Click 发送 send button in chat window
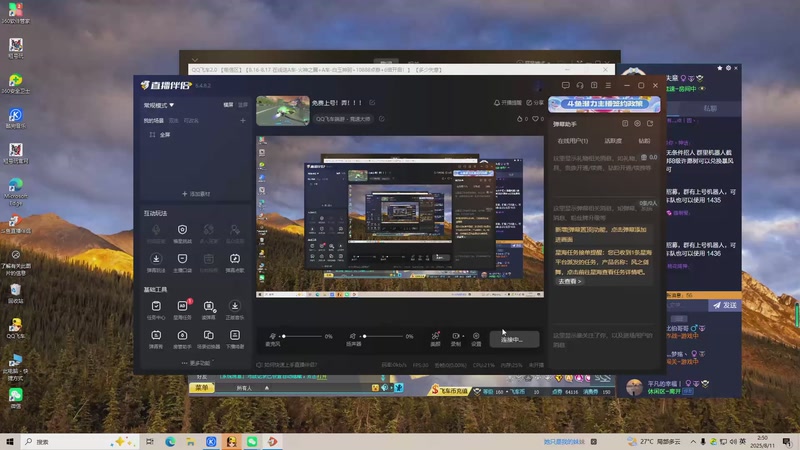 click(x=725, y=305)
